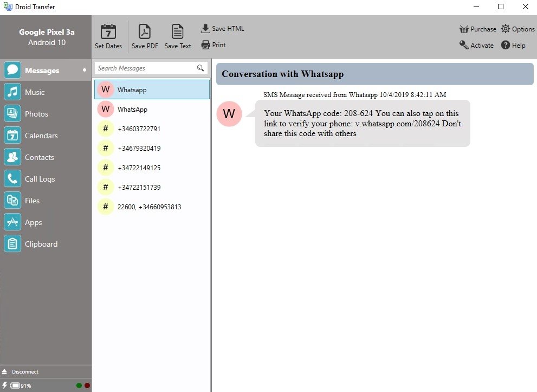Maximize the Droid Transfer window

tap(501, 7)
